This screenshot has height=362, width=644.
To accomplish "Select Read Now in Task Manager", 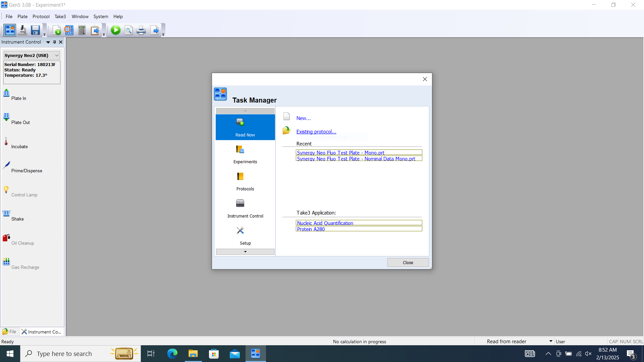I will pos(245,127).
